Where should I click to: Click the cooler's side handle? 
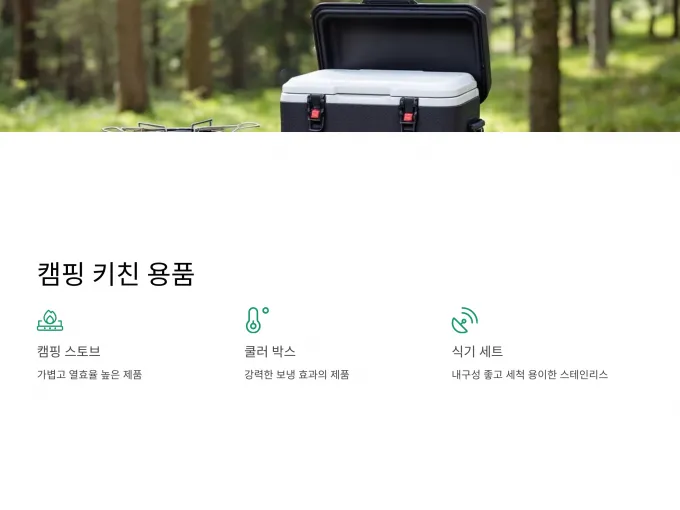[x=477, y=124]
